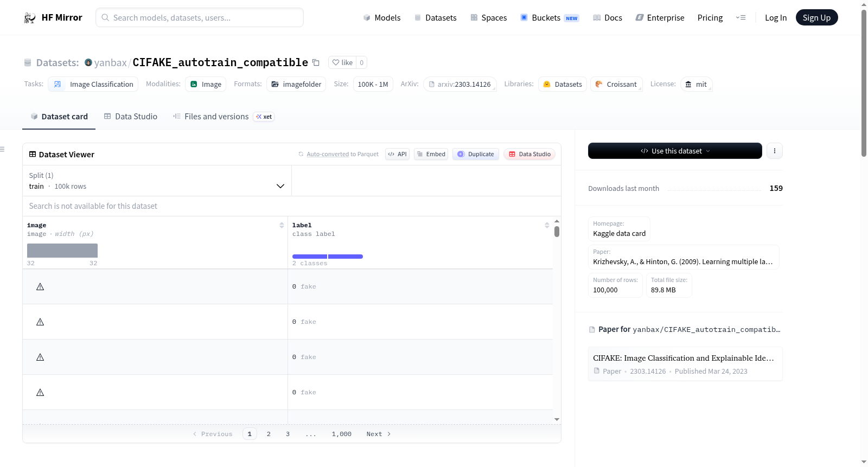Viewport: 868px width, 467px height.
Task: Open the Docs menu item
Action: tap(608, 18)
